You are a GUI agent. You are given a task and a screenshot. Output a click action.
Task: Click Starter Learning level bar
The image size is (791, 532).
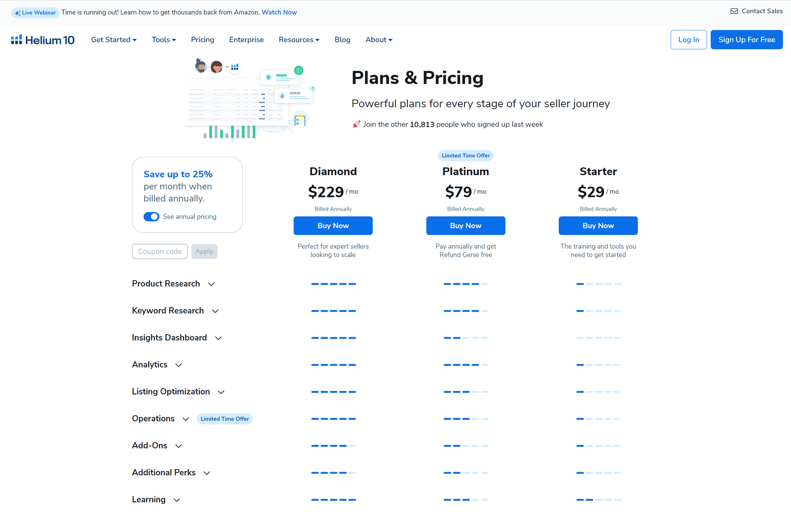[x=598, y=500]
